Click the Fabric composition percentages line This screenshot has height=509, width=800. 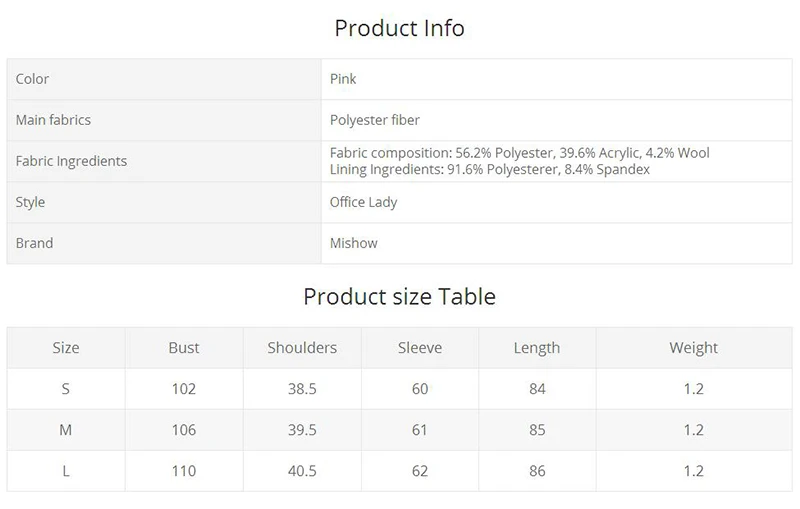520,153
